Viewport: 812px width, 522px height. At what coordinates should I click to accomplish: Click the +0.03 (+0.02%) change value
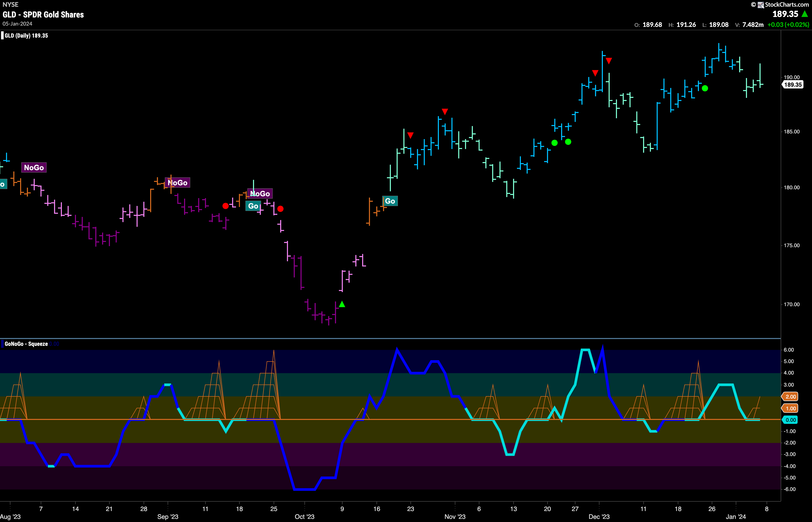[x=788, y=25]
